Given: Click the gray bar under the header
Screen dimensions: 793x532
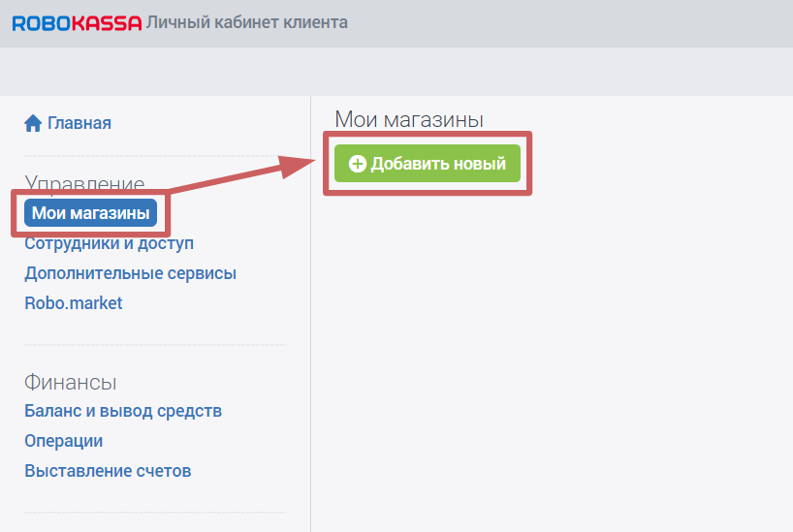Looking at the screenshot, I should coord(396,71).
